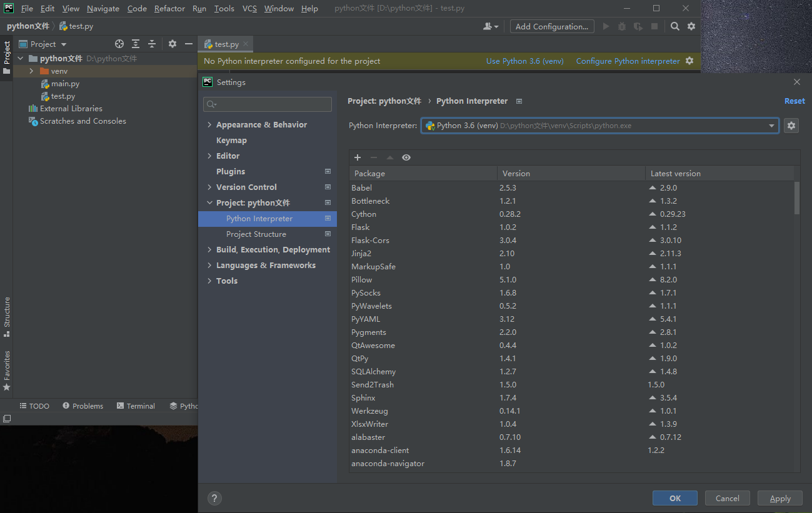The width and height of the screenshot is (812, 513).
Task: Open Tools menu
Action: coord(224,9)
